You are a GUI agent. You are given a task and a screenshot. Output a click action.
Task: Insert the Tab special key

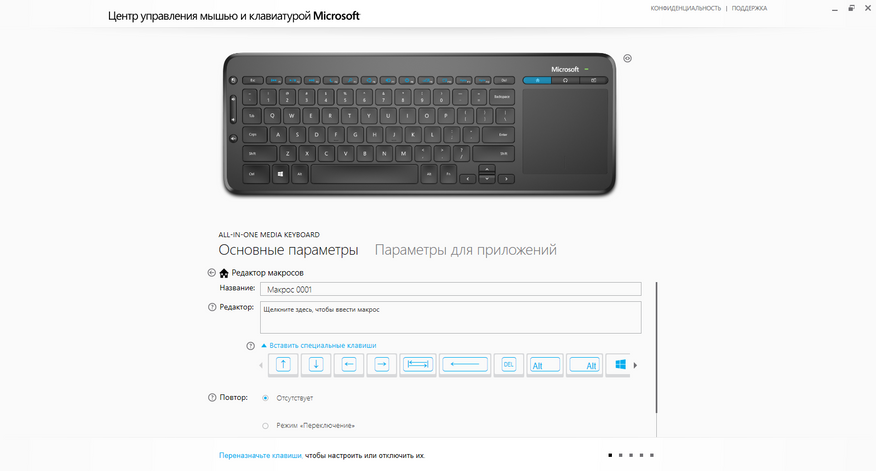tap(418, 365)
